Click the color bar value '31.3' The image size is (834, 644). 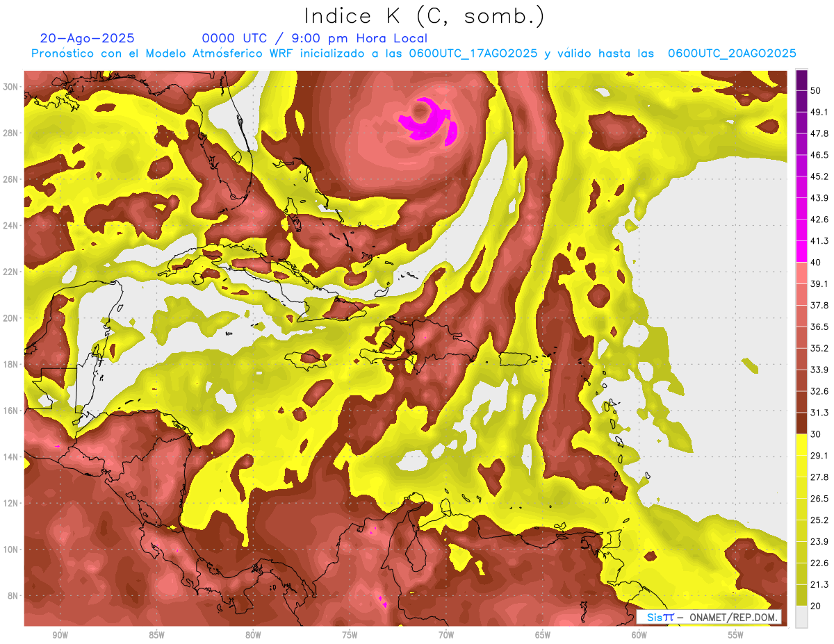pyautogui.click(x=819, y=413)
